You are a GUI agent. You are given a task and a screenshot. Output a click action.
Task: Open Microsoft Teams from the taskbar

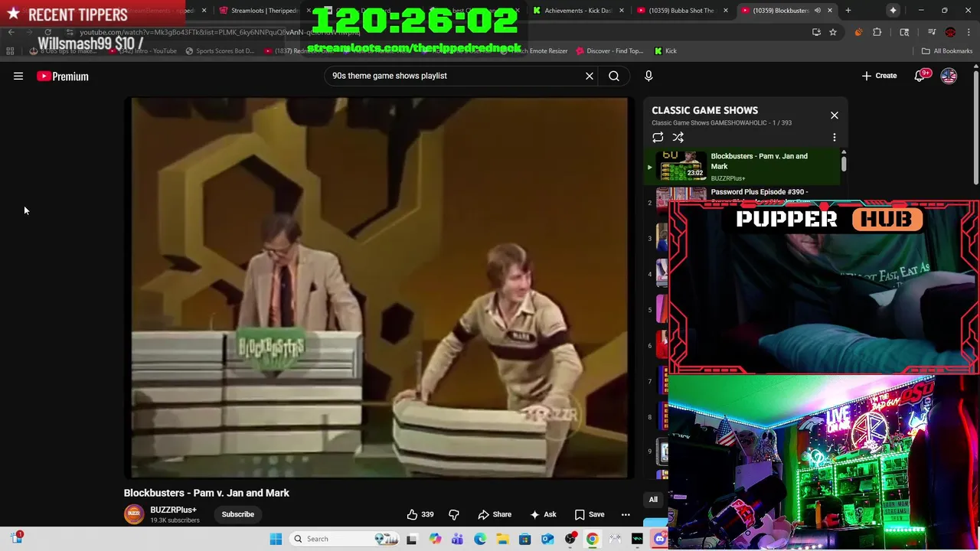pyautogui.click(x=457, y=539)
